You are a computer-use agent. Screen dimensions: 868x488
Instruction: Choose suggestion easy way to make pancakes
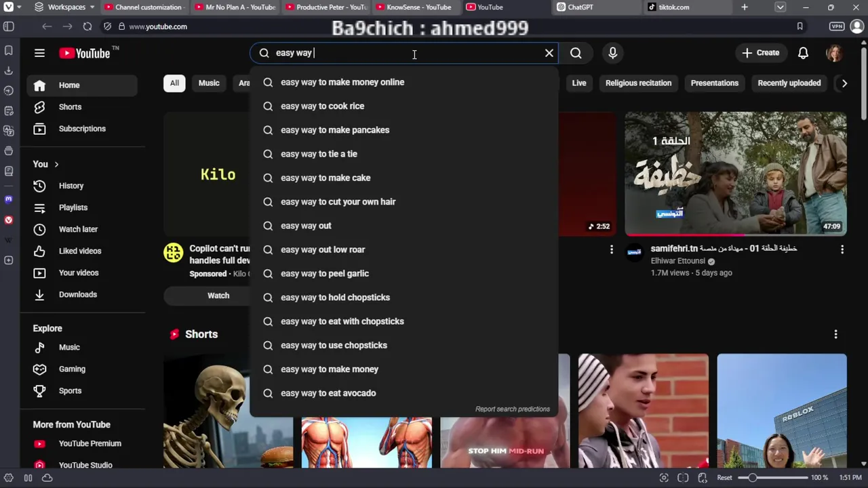pyautogui.click(x=403, y=130)
